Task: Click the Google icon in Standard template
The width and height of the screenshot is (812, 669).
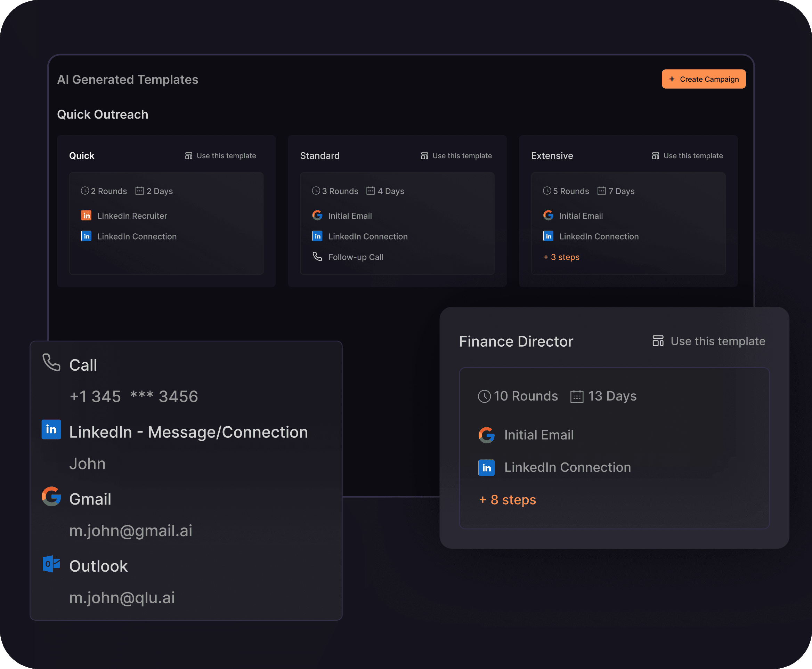Action: [317, 216]
